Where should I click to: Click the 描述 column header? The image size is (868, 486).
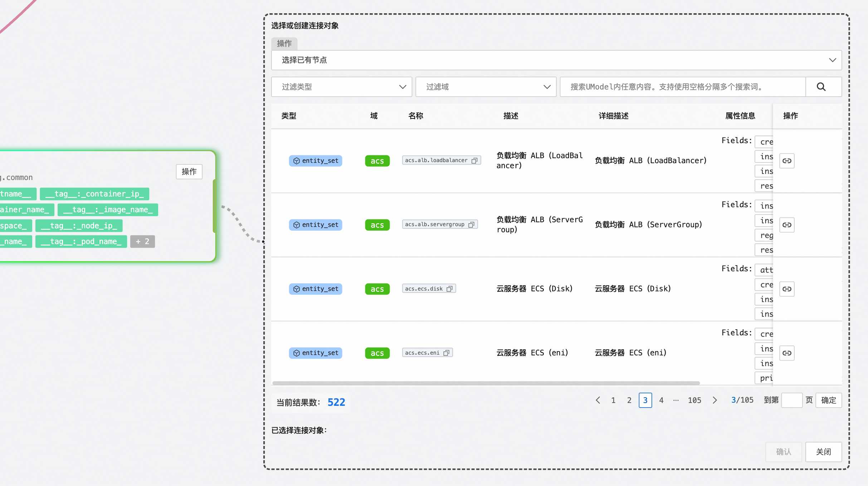coord(511,116)
